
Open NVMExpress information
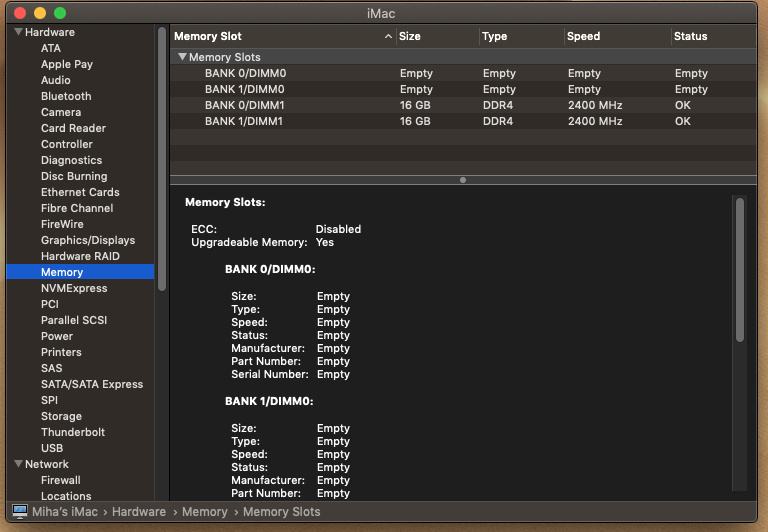pos(74,288)
